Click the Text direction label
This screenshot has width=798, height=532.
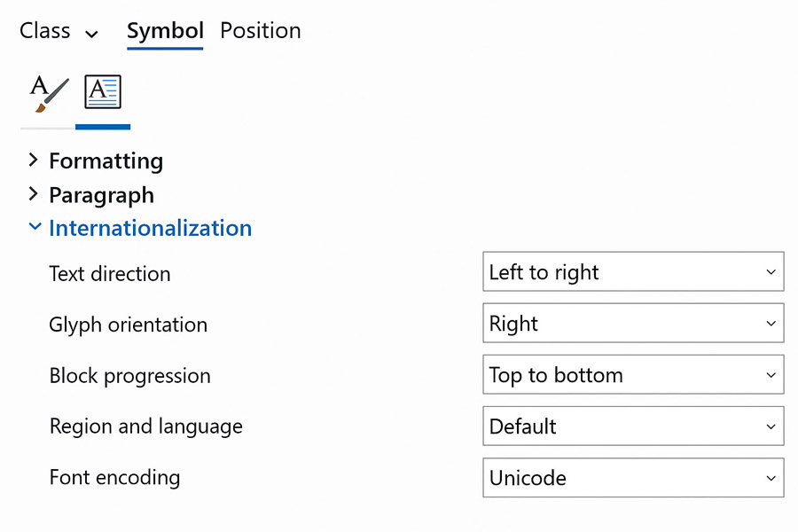click(109, 274)
